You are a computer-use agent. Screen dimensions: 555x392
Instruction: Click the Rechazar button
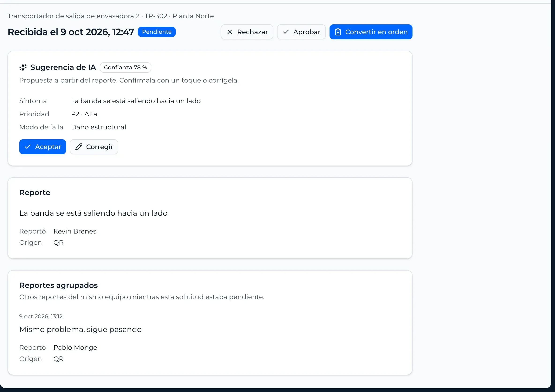pos(247,32)
